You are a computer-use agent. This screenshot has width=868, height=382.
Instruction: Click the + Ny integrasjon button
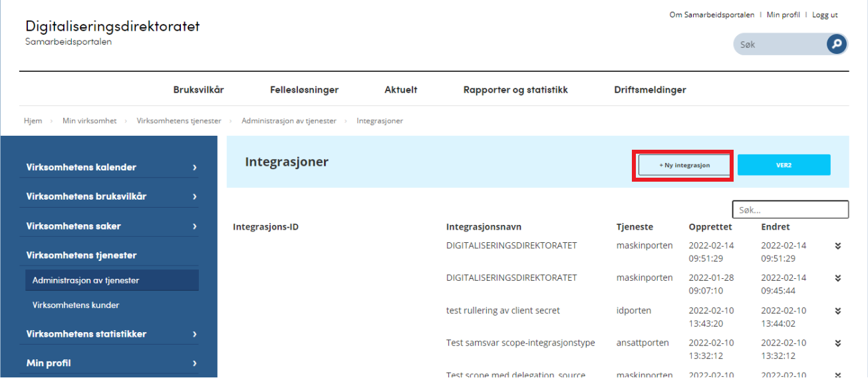click(x=684, y=165)
